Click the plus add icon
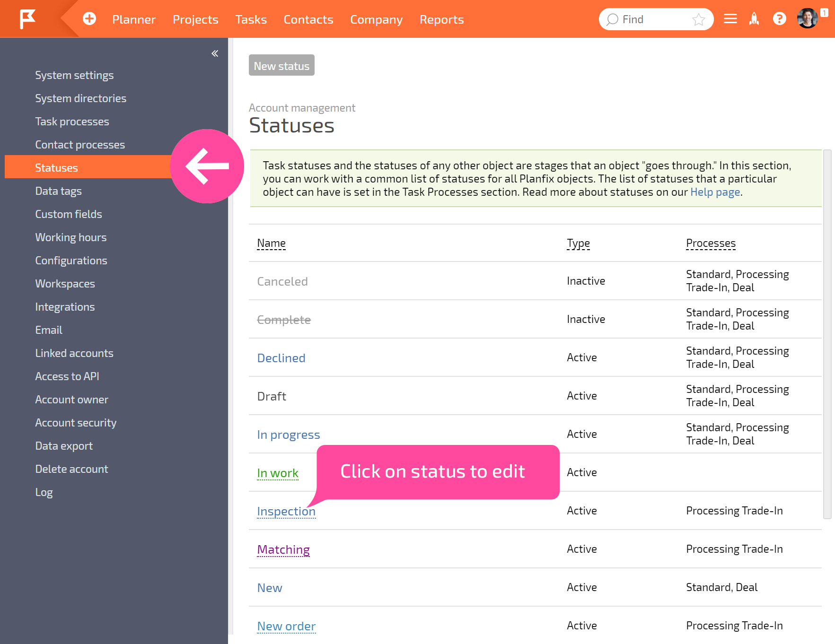The height and width of the screenshot is (644, 835). pos(89,19)
